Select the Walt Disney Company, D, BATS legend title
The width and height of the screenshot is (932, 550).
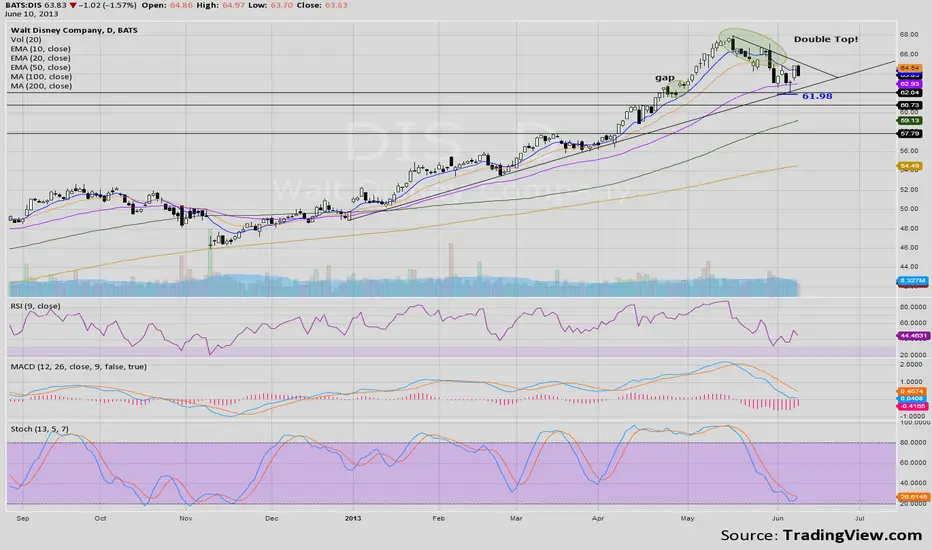(x=74, y=30)
